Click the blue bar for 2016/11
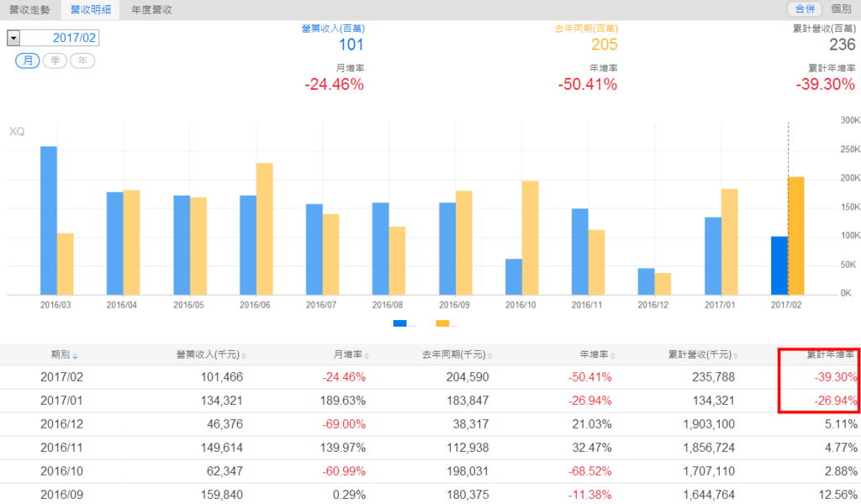Viewport: 861px width, 504px height. click(x=580, y=252)
